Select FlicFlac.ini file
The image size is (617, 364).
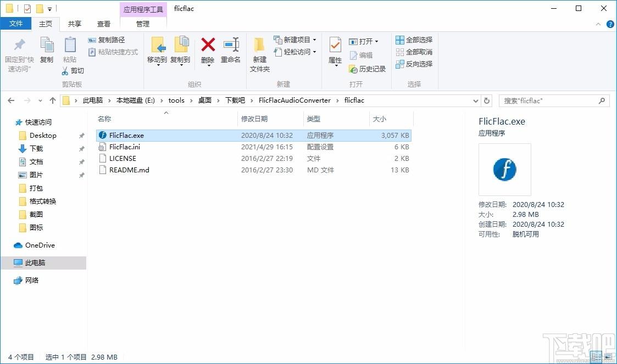(x=254, y=147)
